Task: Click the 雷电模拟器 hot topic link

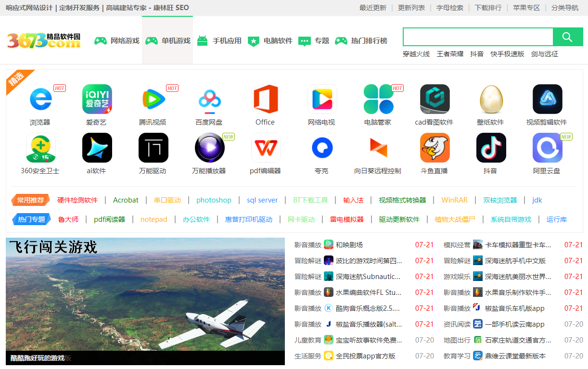Action: 346,219
